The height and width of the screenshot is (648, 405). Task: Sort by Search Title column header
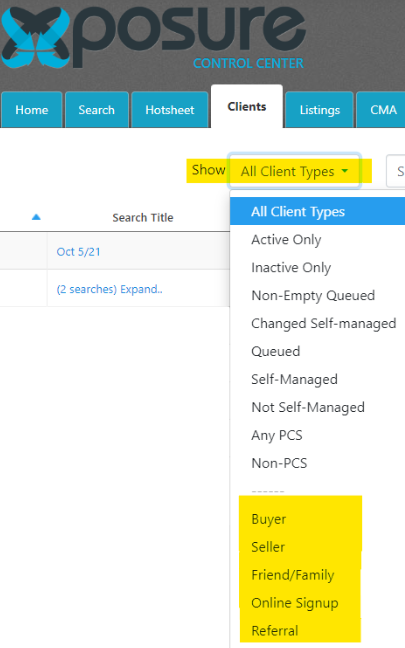tap(143, 217)
